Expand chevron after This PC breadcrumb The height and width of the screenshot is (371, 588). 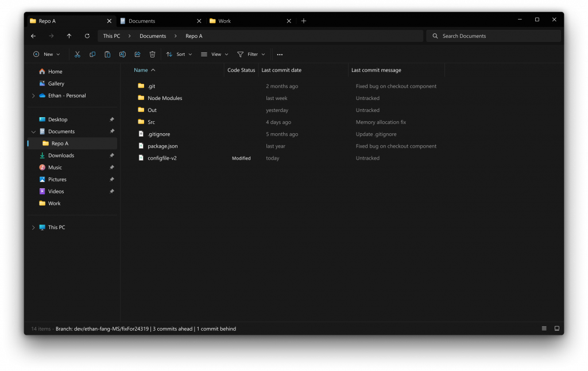(129, 36)
